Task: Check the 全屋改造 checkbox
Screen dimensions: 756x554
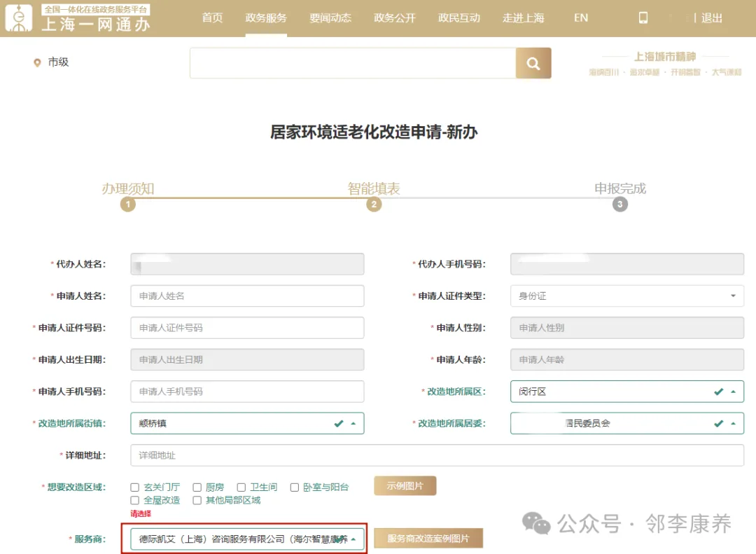Action: [135, 501]
